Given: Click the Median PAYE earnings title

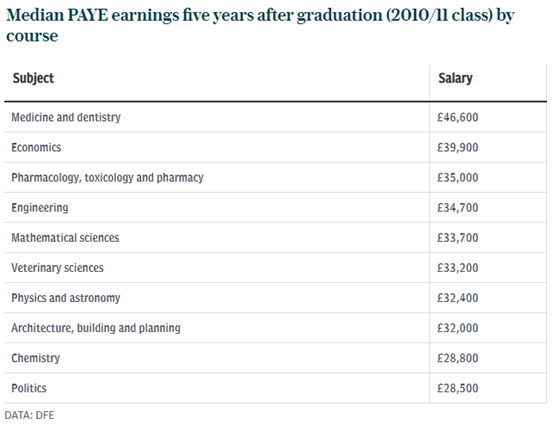Looking at the screenshot, I should pos(260,25).
